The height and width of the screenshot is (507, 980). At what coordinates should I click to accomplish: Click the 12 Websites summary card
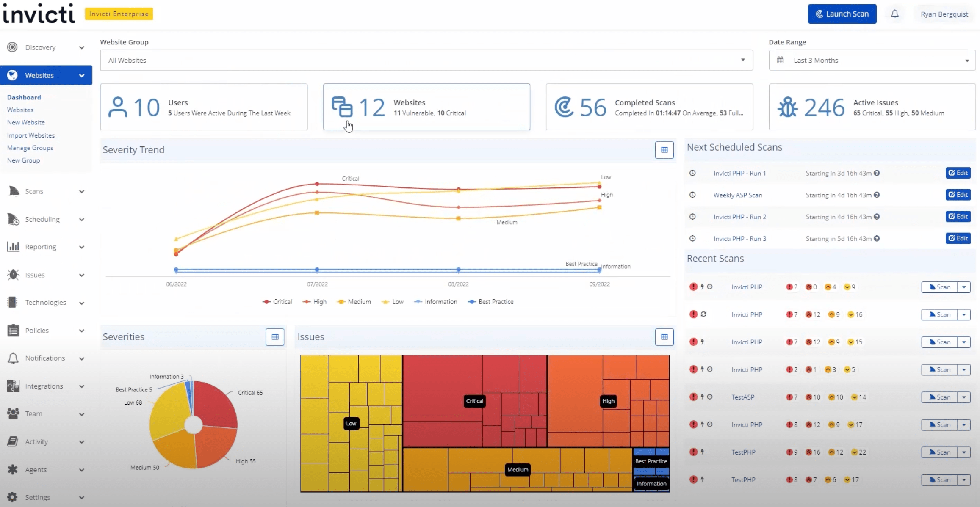point(426,107)
